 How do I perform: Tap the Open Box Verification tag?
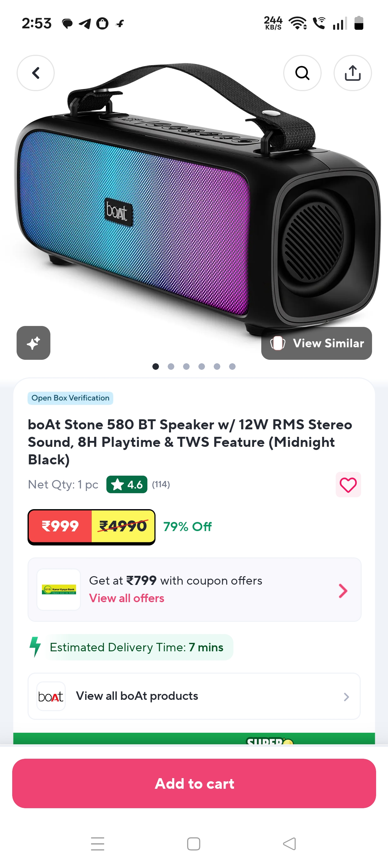pyautogui.click(x=70, y=398)
